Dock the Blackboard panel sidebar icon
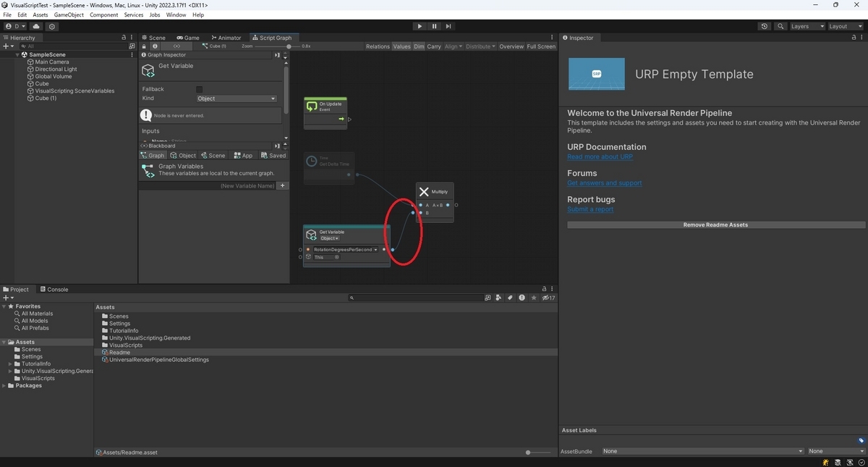868x467 pixels. (x=277, y=146)
